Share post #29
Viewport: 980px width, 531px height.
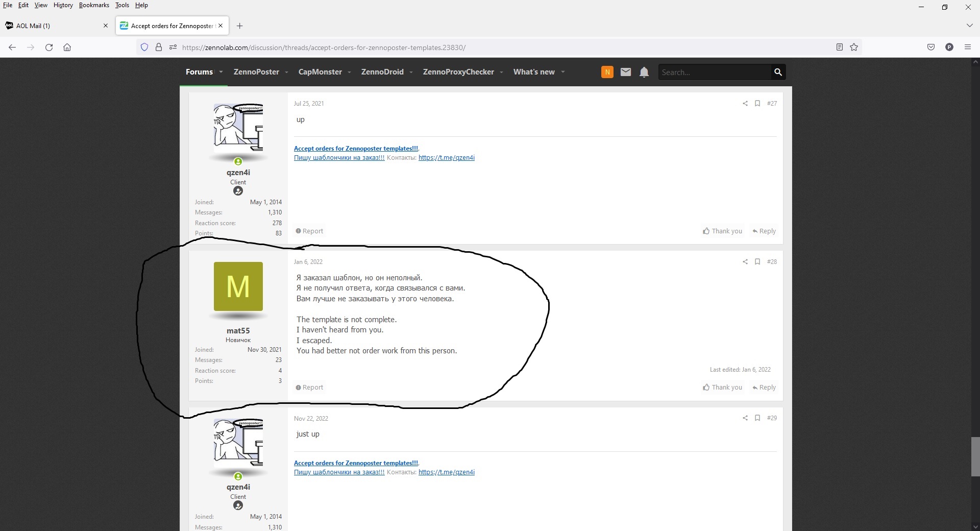point(745,418)
